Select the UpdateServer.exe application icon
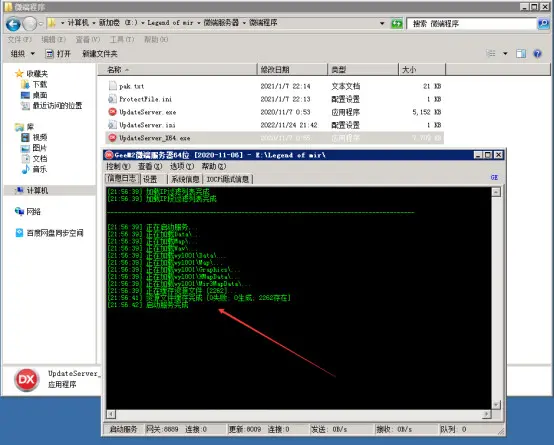This screenshot has height=445, width=554. click(112, 112)
